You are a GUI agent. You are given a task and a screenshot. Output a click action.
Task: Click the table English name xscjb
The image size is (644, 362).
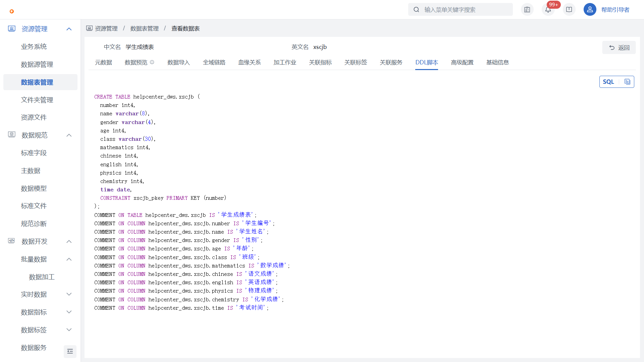pyautogui.click(x=320, y=47)
